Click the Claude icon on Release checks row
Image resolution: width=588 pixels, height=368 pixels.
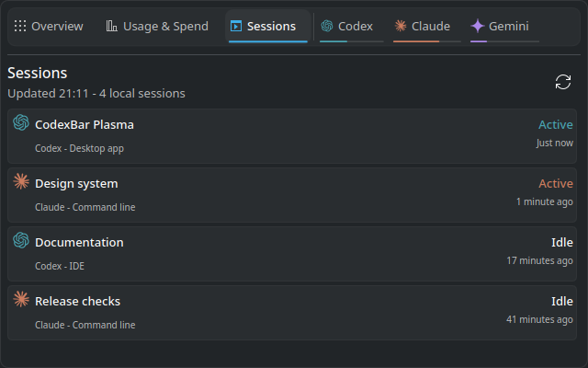pyautogui.click(x=21, y=299)
